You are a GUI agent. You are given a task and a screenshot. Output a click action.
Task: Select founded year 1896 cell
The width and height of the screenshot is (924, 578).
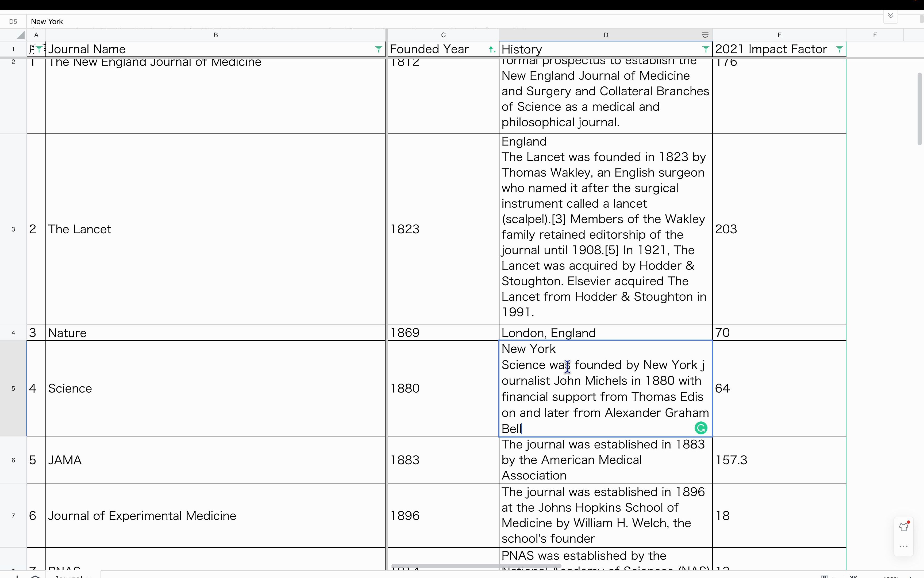443,516
